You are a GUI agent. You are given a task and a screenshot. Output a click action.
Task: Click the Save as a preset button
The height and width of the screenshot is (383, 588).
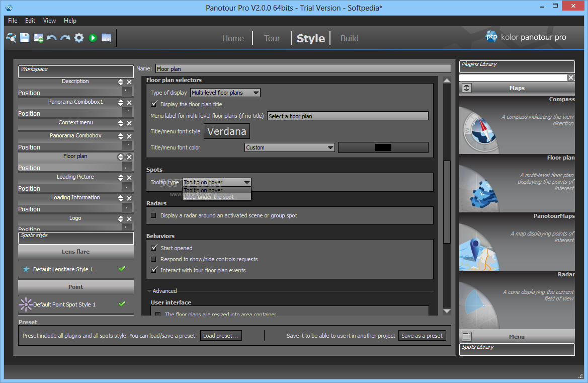click(422, 336)
